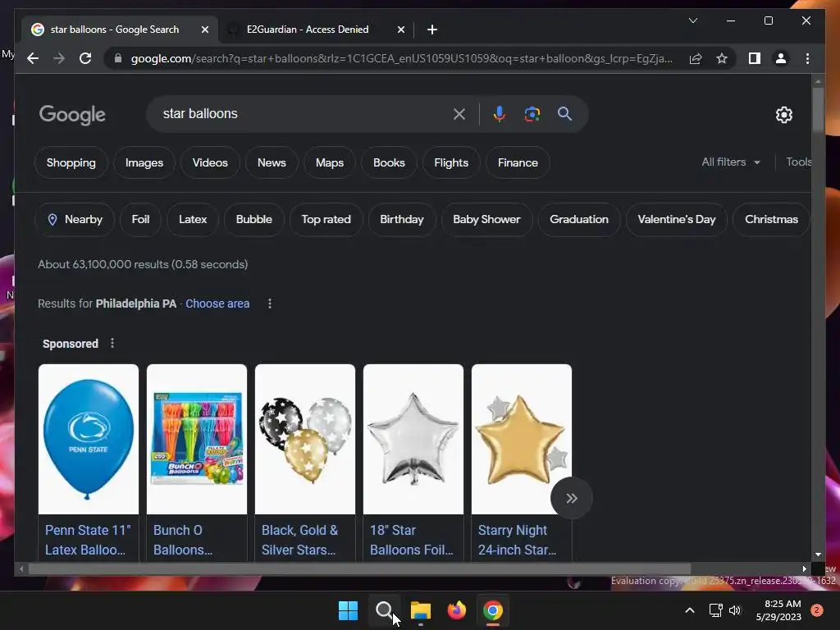Open Google logo homepage link

pyautogui.click(x=72, y=115)
